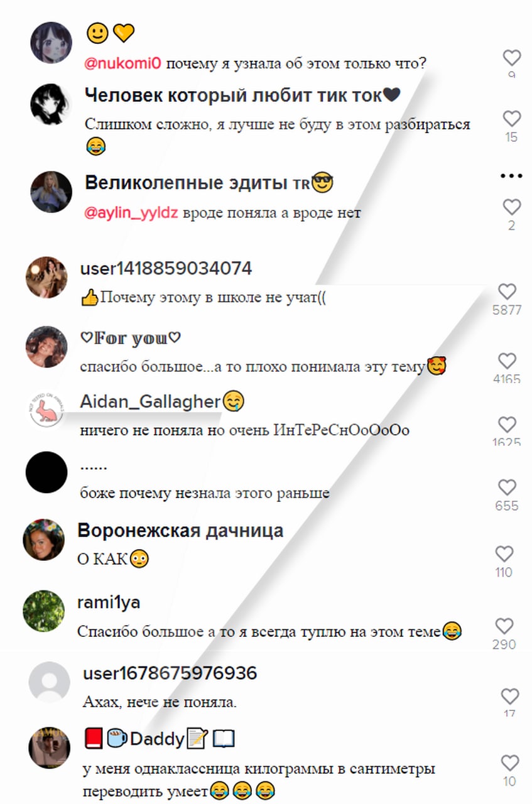Like the comment by user1418859034074
The height and width of the screenshot is (804, 532).
point(507,291)
